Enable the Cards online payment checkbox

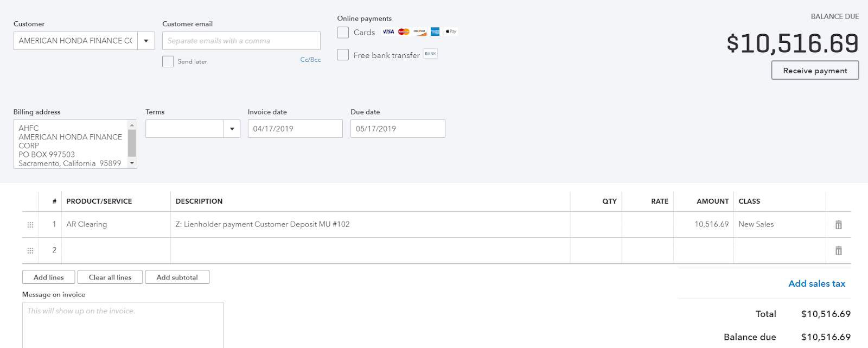pos(343,33)
